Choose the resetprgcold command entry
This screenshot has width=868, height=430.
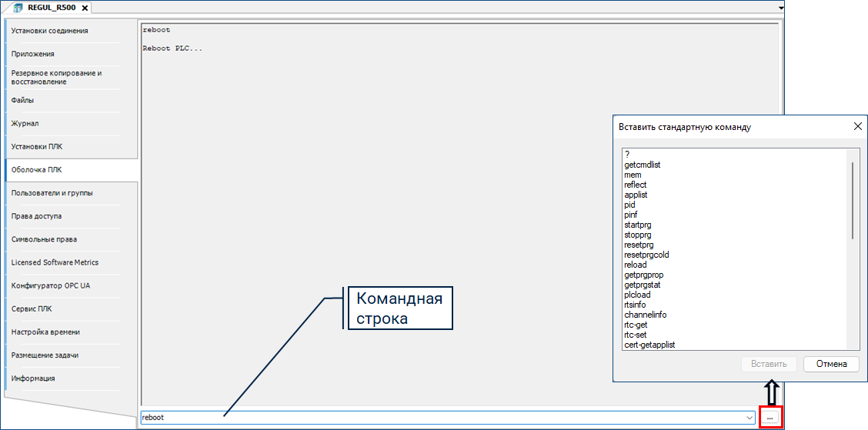click(x=646, y=255)
